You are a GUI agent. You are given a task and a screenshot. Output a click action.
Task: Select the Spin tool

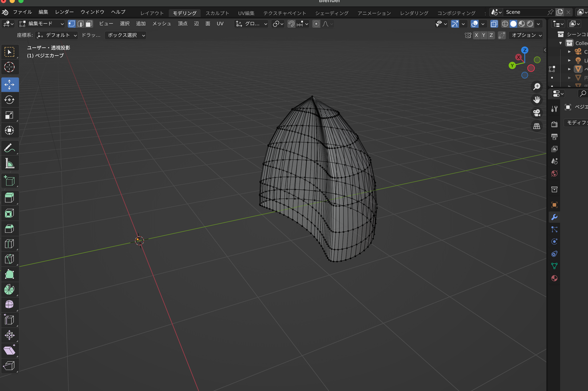coord(9,290)
